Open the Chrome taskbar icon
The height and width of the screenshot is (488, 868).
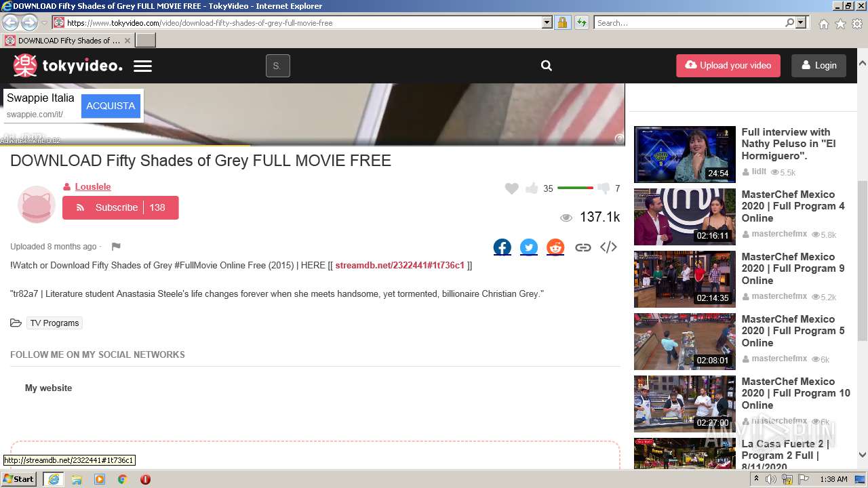(x=123, y=479)
